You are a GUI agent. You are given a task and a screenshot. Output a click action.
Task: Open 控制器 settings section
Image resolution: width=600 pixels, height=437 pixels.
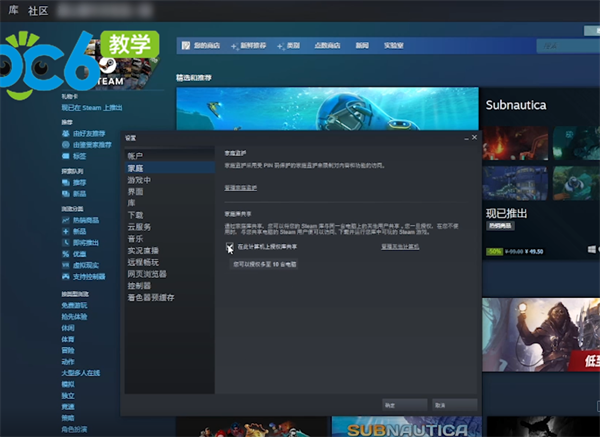pyautogui.click(x=139, y=286)
